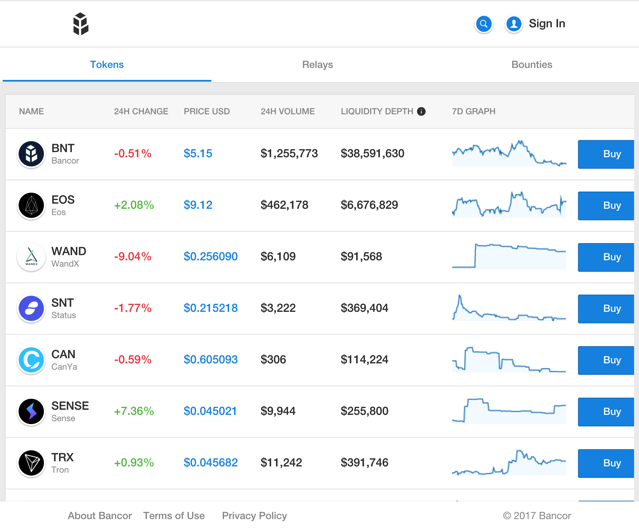
Task: Open the WAND 7-day graph thumbnail
Action: (509, 256)
